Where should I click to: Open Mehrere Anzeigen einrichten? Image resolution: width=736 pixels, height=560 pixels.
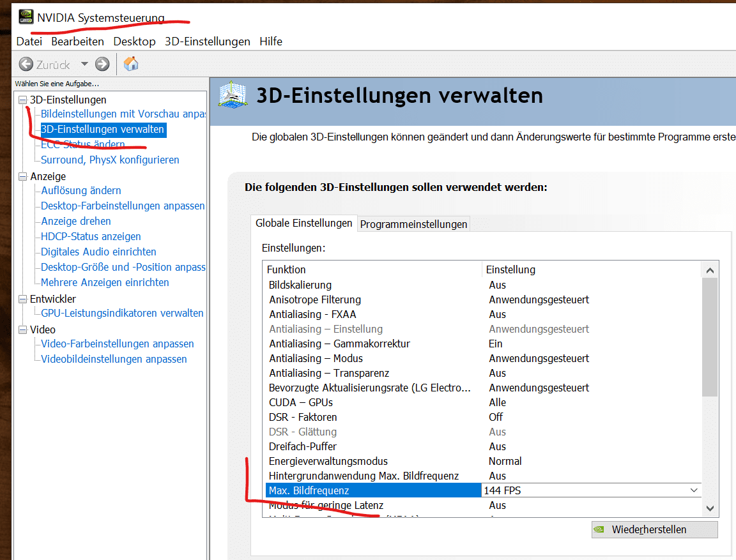105,282
